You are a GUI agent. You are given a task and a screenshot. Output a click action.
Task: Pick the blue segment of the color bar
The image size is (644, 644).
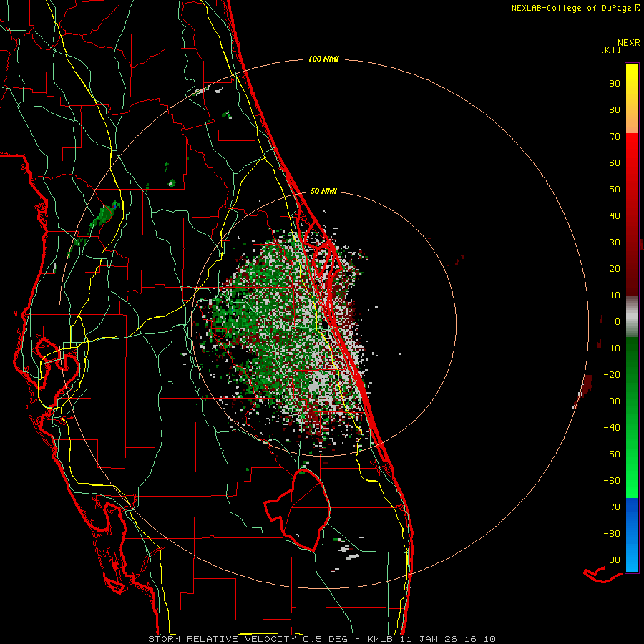[632, 535]
